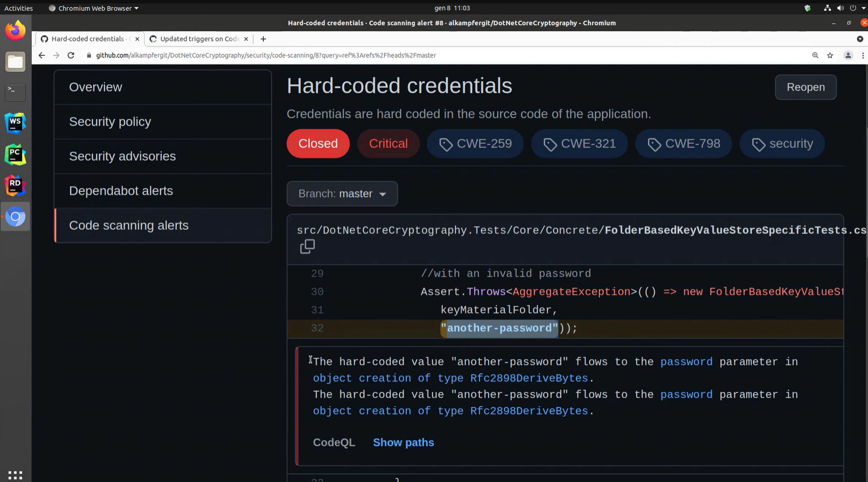Open PyCharm from the dock
Viewport: 868px width, 482px height.
click(x=15, y=155)
